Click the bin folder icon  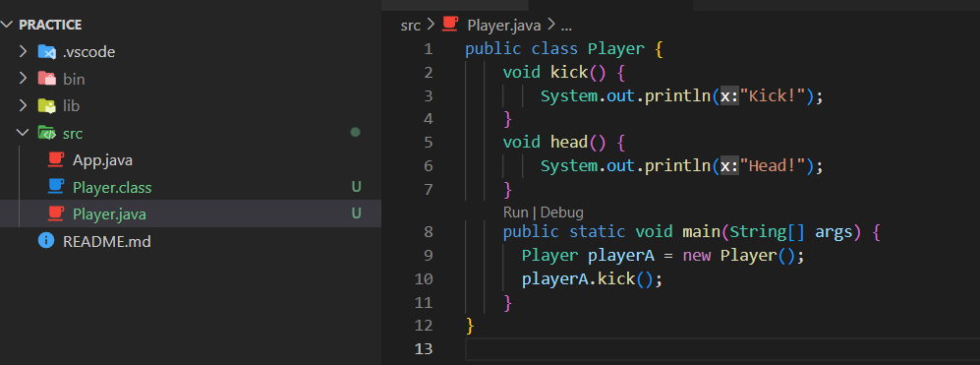(47, 79)
